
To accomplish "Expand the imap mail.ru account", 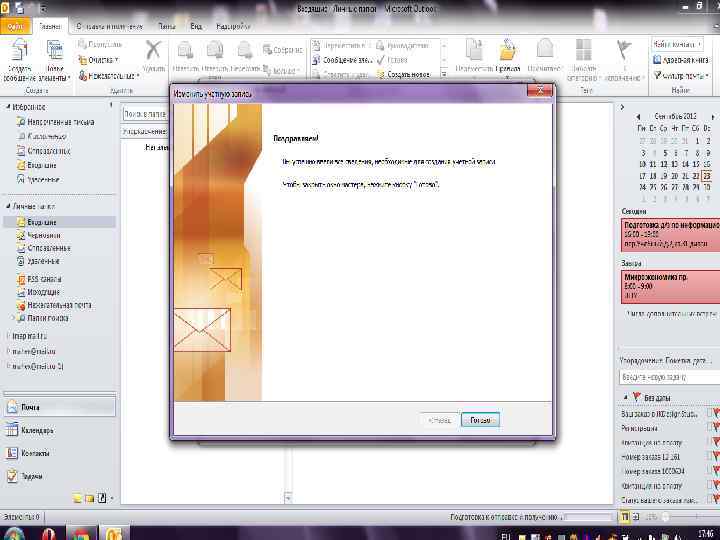I will [x=8, y=336].
